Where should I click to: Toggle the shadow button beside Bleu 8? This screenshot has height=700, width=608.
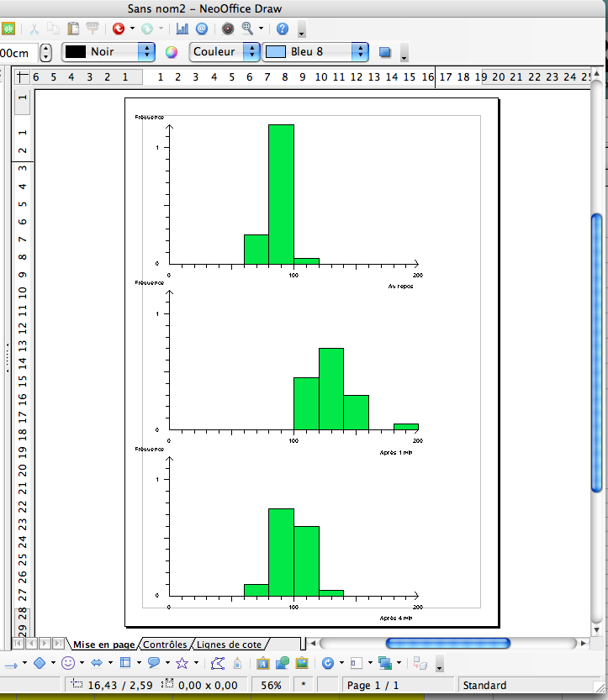[x=385, y=52]
